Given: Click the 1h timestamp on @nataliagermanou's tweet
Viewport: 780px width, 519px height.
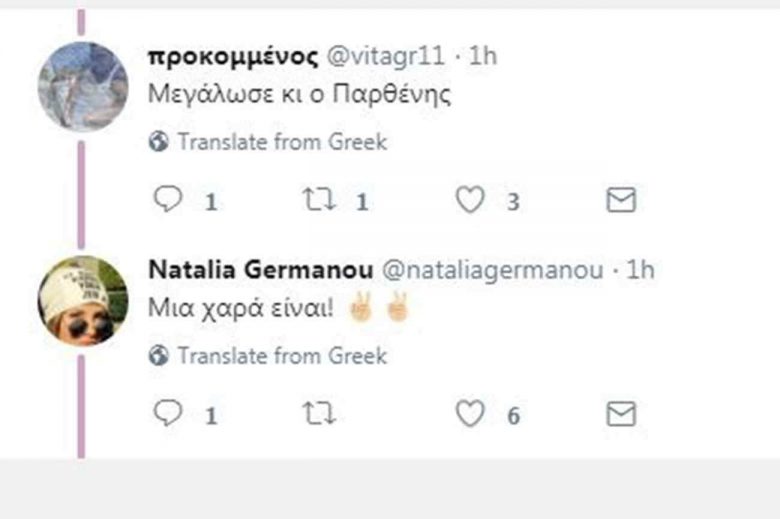Looking at the screenshot, I should point(640,271).
